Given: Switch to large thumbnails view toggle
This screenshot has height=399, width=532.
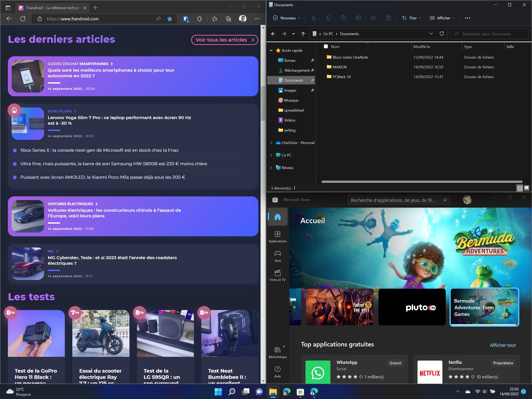Looking at the screenshot, I should [x=526, y=188].
